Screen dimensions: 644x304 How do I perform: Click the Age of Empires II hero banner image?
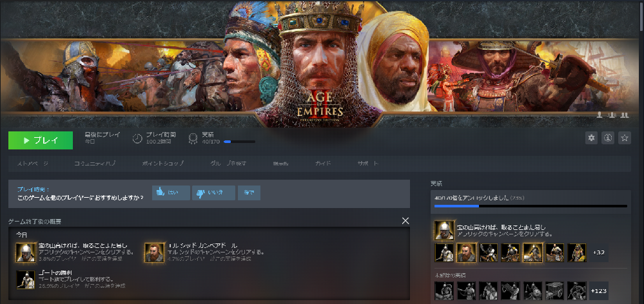[320, 64]
